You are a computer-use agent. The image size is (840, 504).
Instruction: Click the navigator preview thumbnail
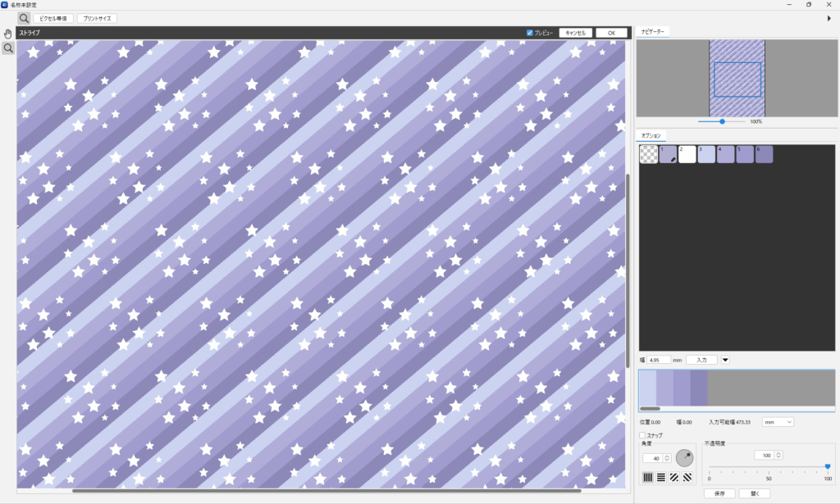click(x=737, y=78)
